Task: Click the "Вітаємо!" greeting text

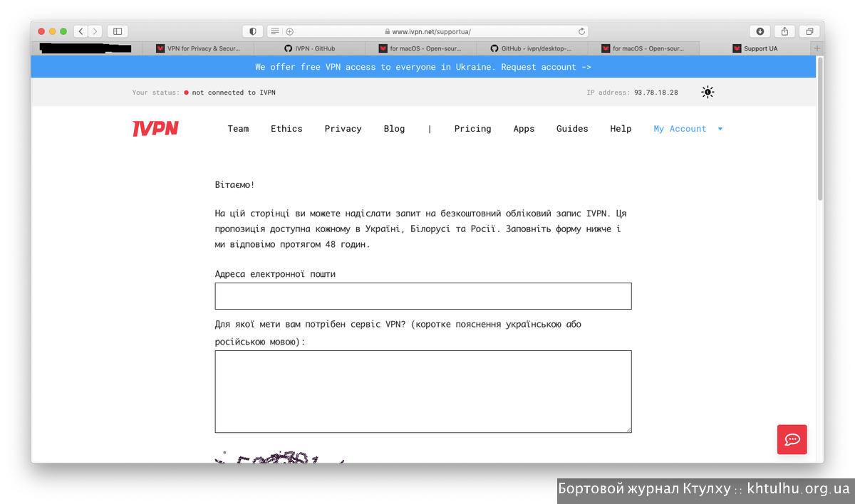Action: tap(234, 185)
